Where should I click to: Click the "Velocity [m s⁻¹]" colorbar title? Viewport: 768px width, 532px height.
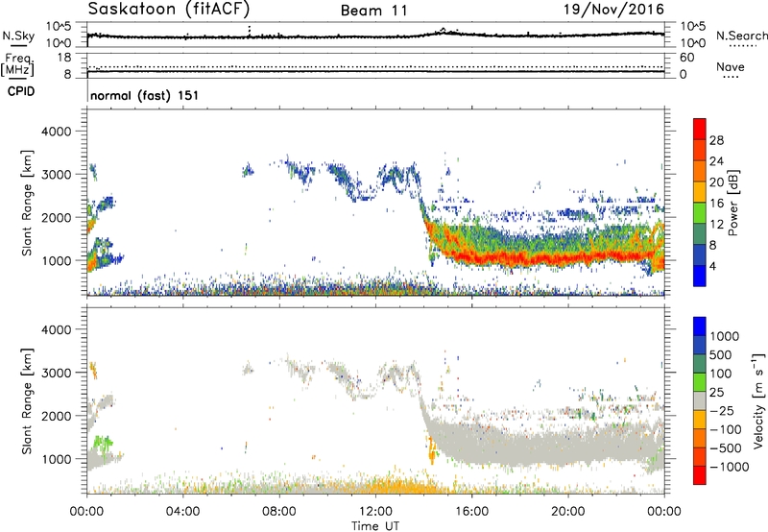tap(758, 400)
